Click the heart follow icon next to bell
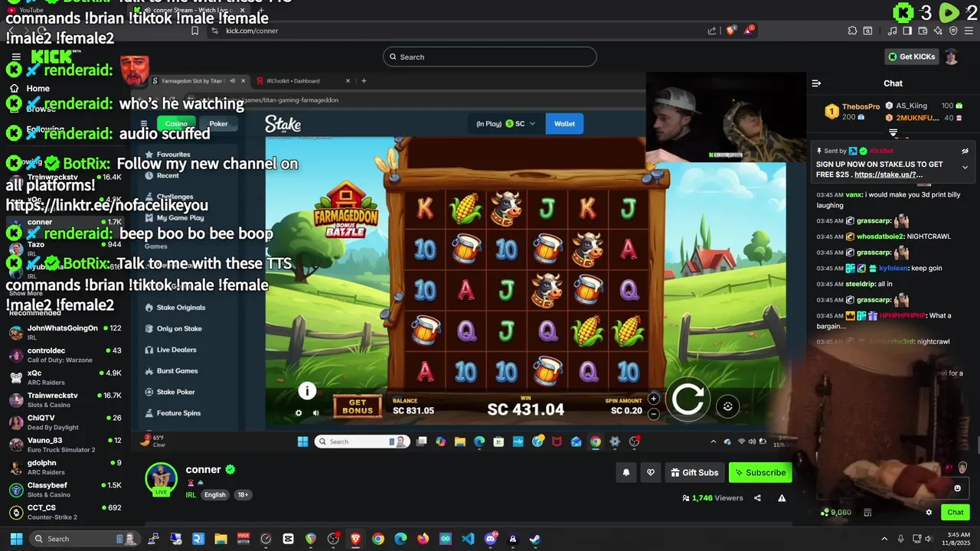Screen dimensions: 980x551 [651, 473]
